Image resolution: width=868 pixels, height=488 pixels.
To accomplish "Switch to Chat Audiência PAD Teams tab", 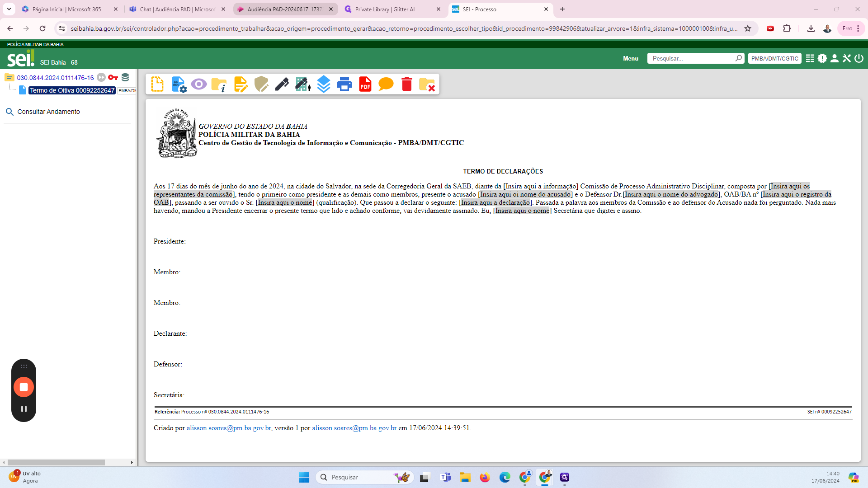I will tap(176, 9).
